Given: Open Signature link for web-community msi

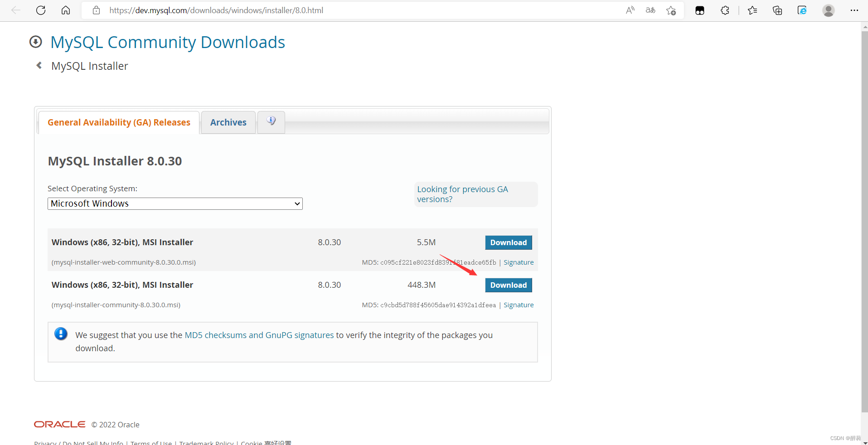Looking at the screenshot, I should pos(519,262).
